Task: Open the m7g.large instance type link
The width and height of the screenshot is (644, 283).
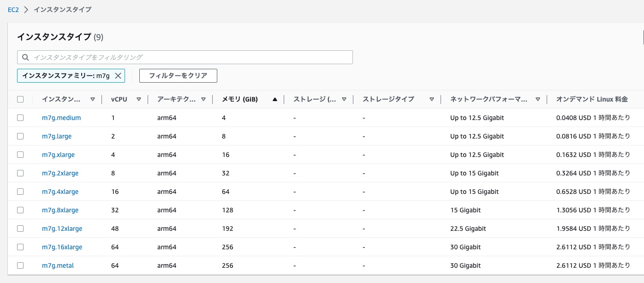Action: tap(57, 136)
